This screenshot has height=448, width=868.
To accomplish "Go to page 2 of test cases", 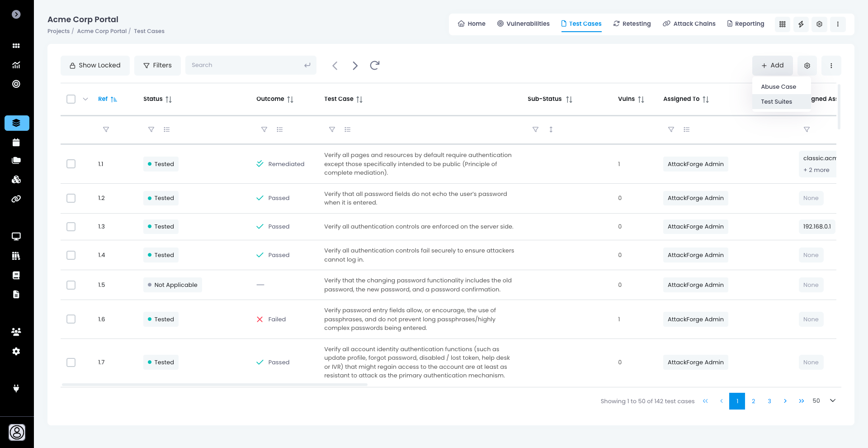I will click(753, 401).
